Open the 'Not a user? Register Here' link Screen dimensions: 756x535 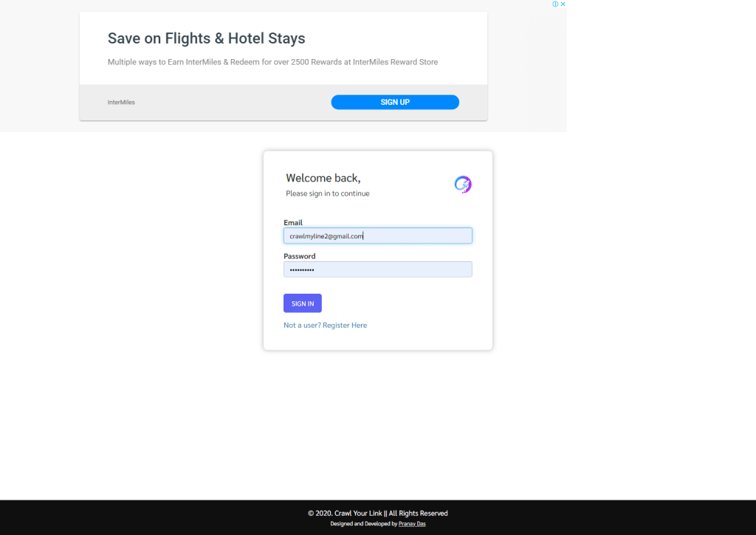(325, 325)
